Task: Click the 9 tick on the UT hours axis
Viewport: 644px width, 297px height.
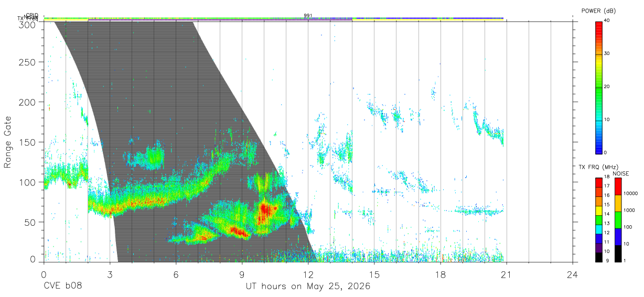Action: pyautogui.click(x=242, y=274)
